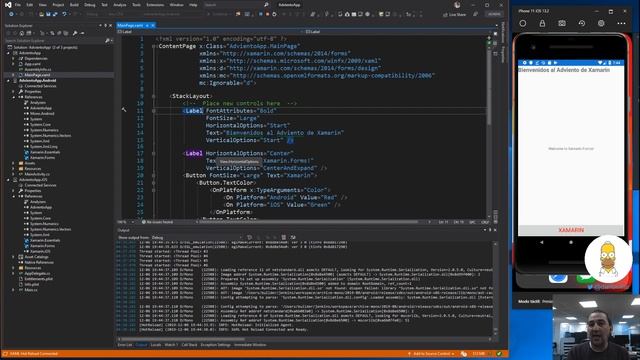Collapse the StackLayout code region
640x360 pixels.
point(154,96)
